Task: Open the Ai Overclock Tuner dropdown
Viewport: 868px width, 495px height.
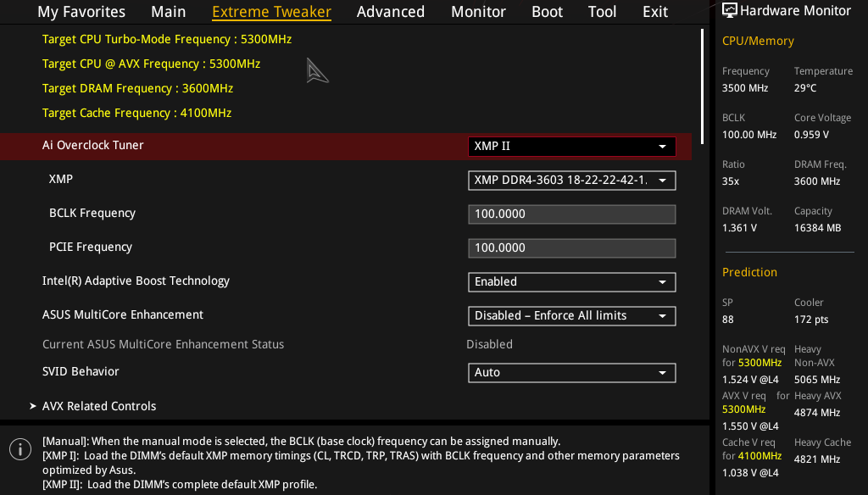Action: [x=572, y=146]
